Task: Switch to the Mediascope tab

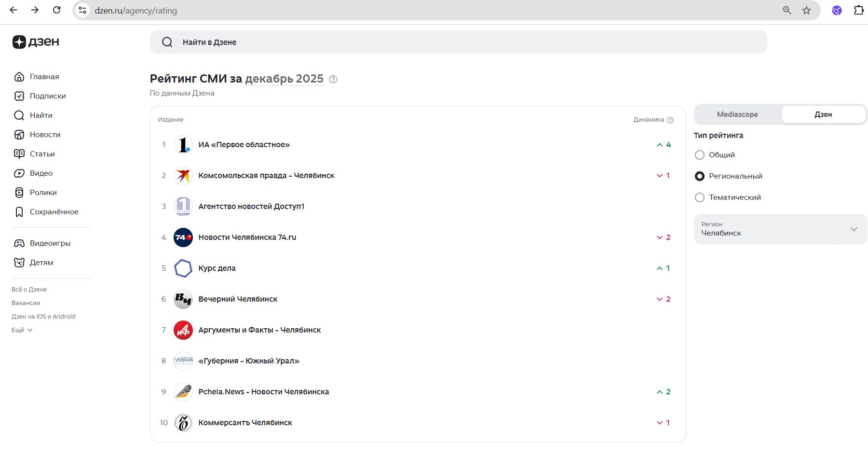Action: (737, 114)
